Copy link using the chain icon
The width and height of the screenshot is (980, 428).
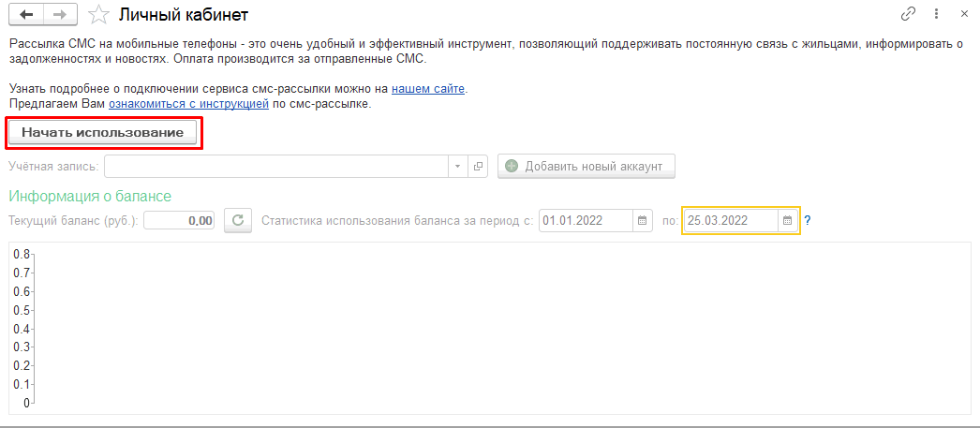pyautogui.click(x=907, y=14)
